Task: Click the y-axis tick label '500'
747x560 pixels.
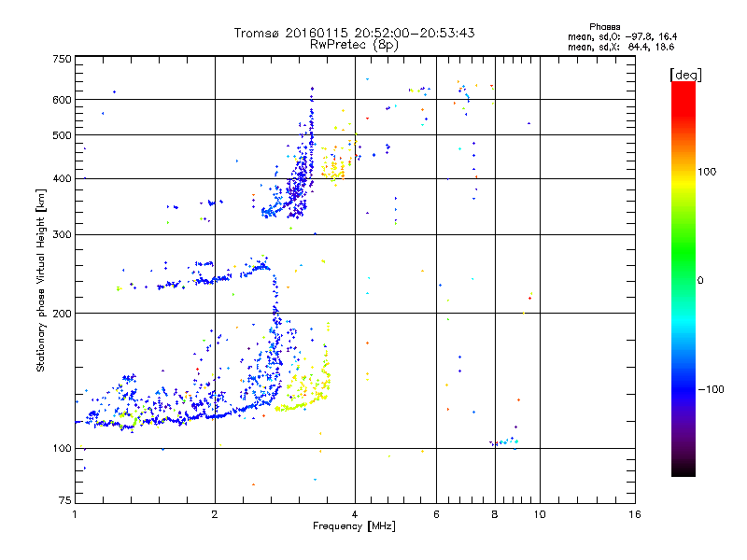Action: (63, 135)
